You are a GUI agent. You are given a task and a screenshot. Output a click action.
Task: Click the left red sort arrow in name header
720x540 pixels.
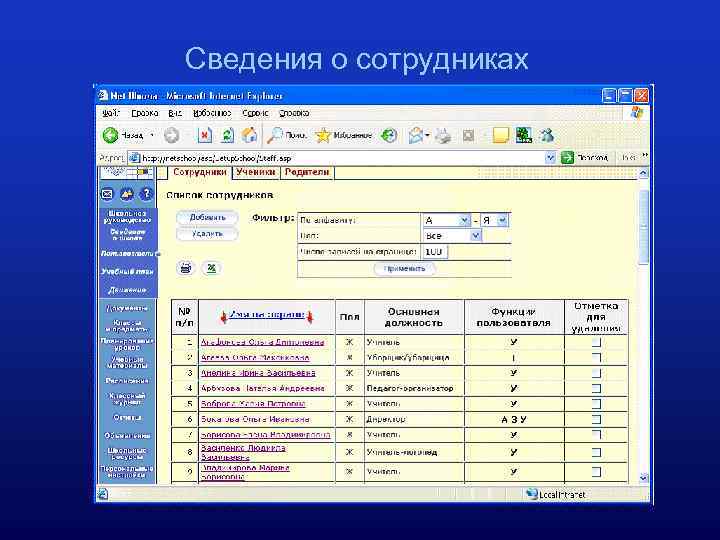[x=224, y=316]
